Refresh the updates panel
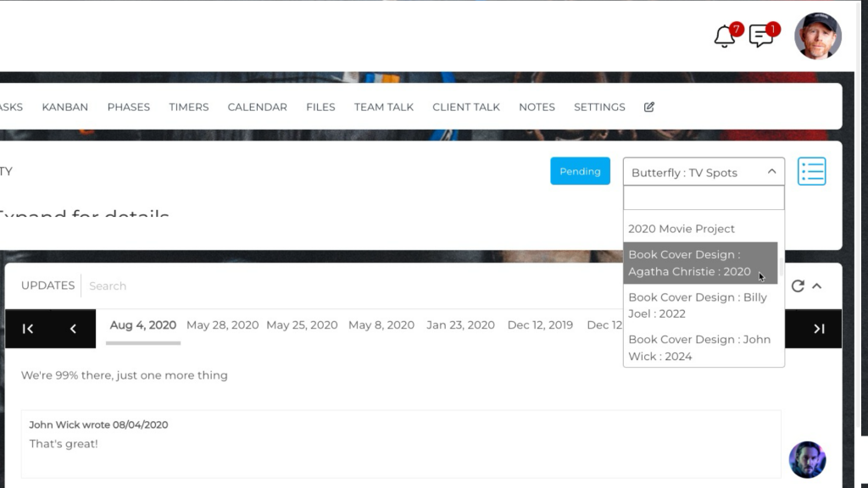This screenshot has height=488, width=868. pos(798,286)
